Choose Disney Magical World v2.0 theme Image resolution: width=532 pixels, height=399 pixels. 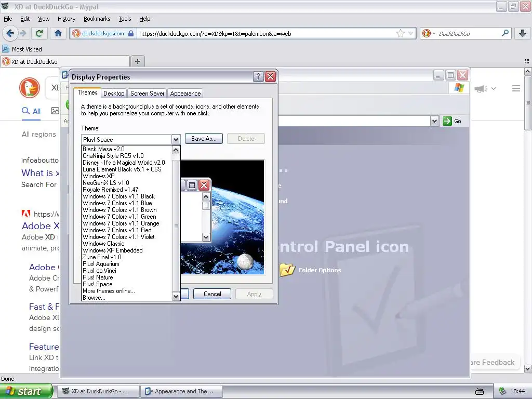click(x=127, y=163)
